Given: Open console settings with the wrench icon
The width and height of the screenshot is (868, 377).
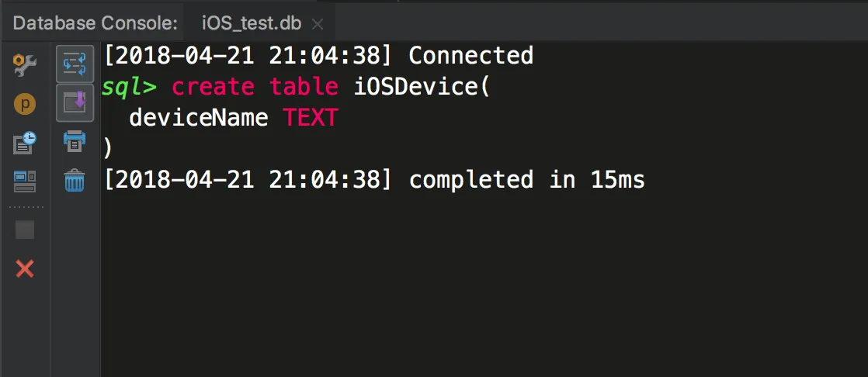Looking at the screenshot, I should (x=25, y=65).
